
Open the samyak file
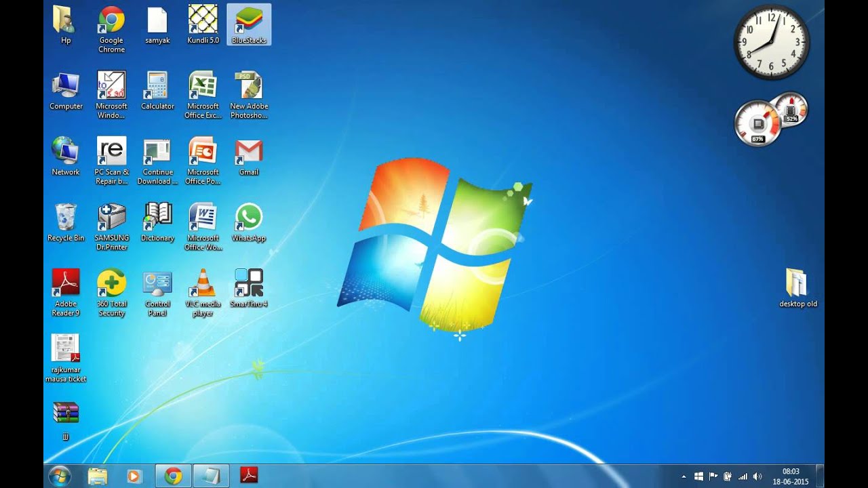(157, 24)
